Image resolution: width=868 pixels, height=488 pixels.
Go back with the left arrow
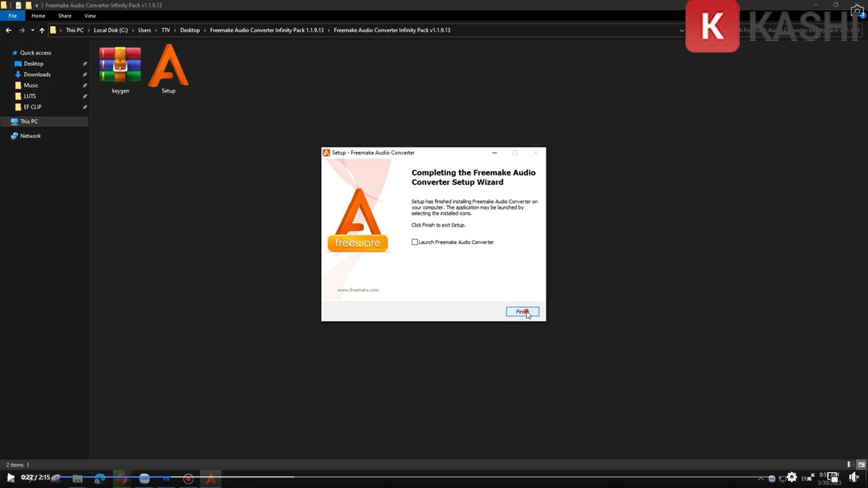click(x=9, y=30)
